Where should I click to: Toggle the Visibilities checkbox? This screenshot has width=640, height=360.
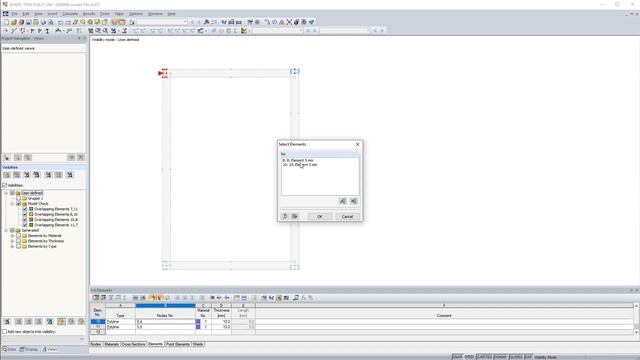click(x=4, y=185)
